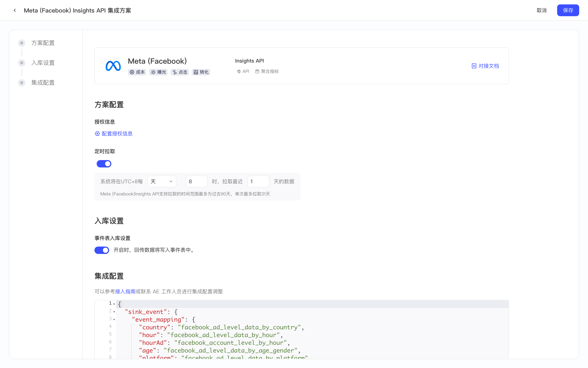The height and width of the screenshot is (368, 588).
Task: Open the 接入指南 link
Action: 125,292
